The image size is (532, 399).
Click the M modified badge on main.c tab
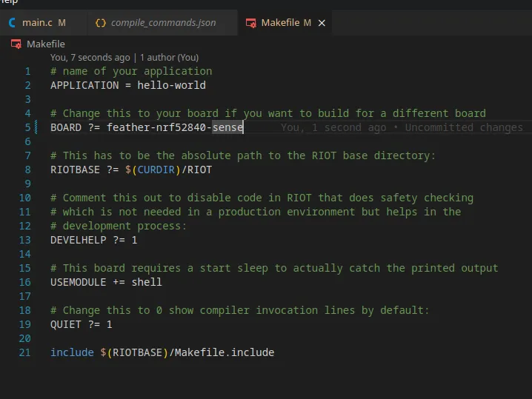point(61,23)
